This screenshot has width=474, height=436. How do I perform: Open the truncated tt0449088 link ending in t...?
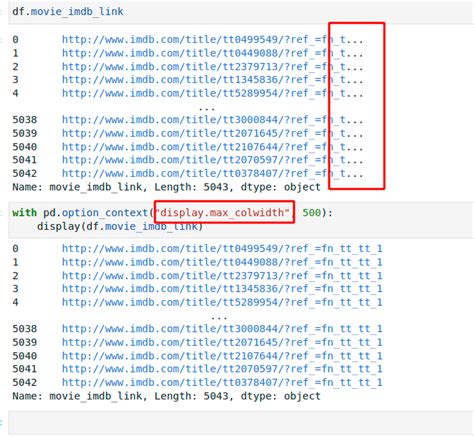point(212,53)
